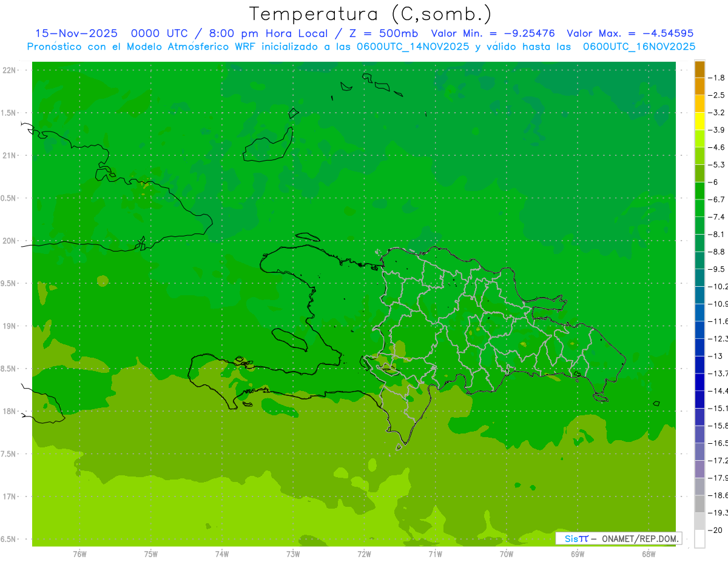This screenshot has width=728, height=562.
Task: Click the "-2.5" colorbar value
Action: [x=718, y=95]
